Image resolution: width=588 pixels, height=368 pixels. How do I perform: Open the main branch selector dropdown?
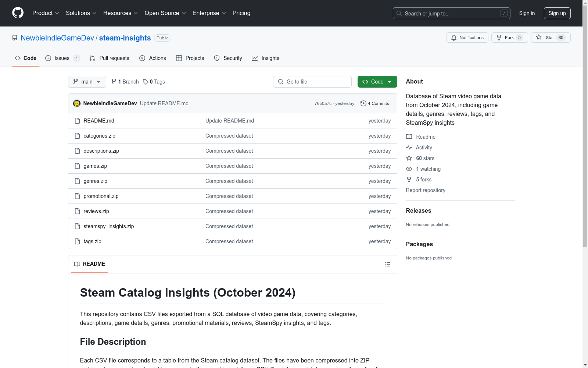tap(87, 82)
